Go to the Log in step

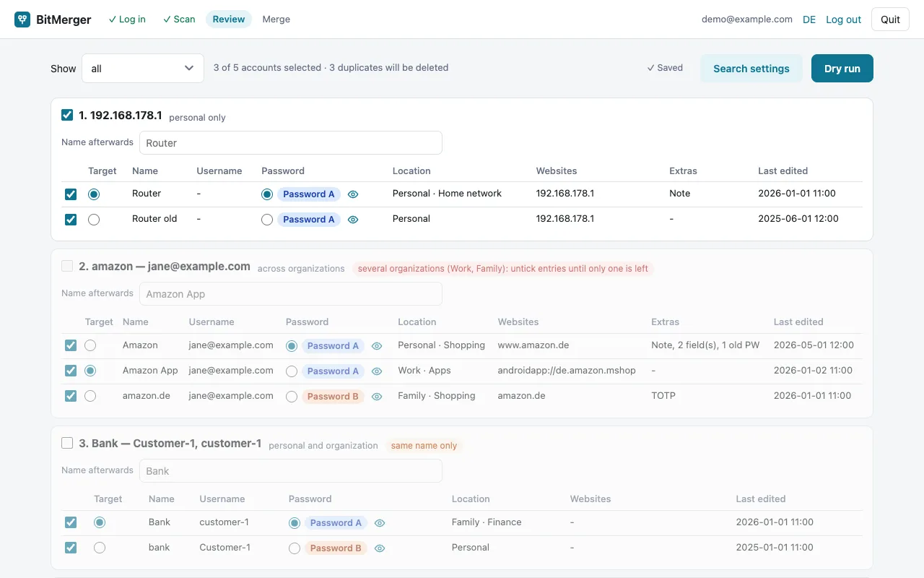tap(127, 20)
